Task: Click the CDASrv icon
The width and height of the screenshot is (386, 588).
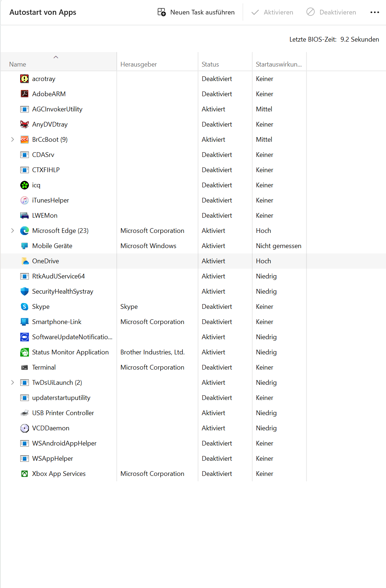Action: (24, 155)
